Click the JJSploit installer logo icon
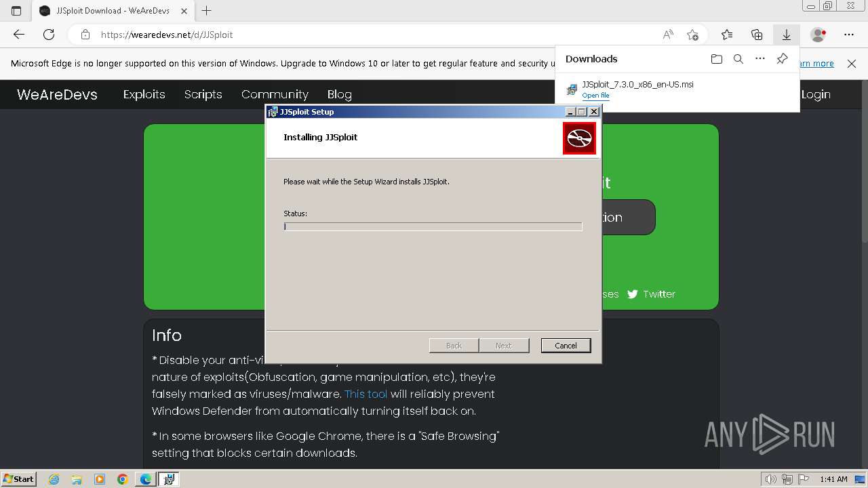Viewport: 868px width, 488px height. (579, 138)
